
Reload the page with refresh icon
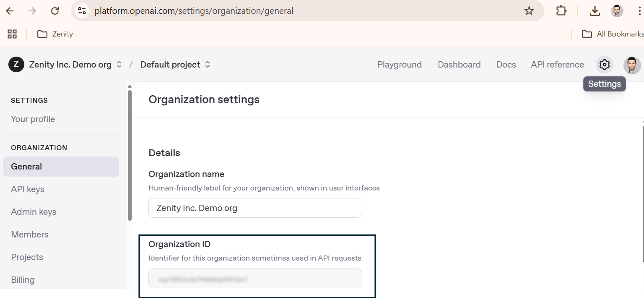[55, 11]
